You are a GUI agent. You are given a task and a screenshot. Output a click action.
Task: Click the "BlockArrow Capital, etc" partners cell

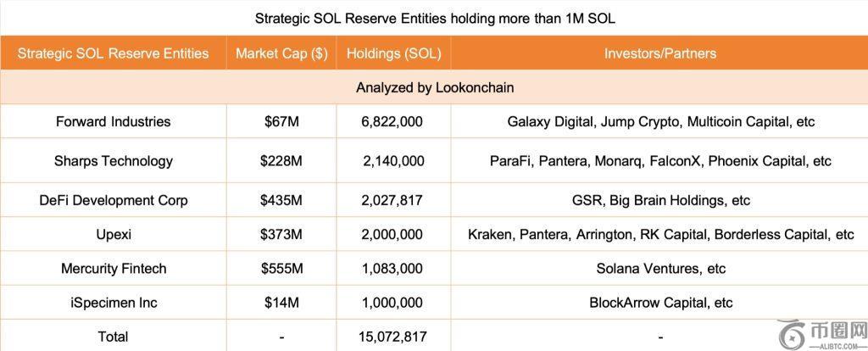pos(660,303)
